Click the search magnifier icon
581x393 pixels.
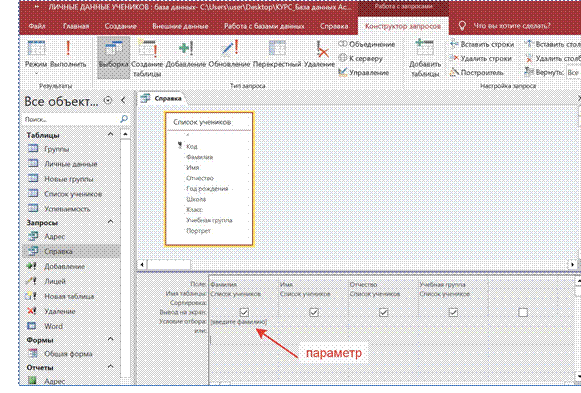(124, 119)
